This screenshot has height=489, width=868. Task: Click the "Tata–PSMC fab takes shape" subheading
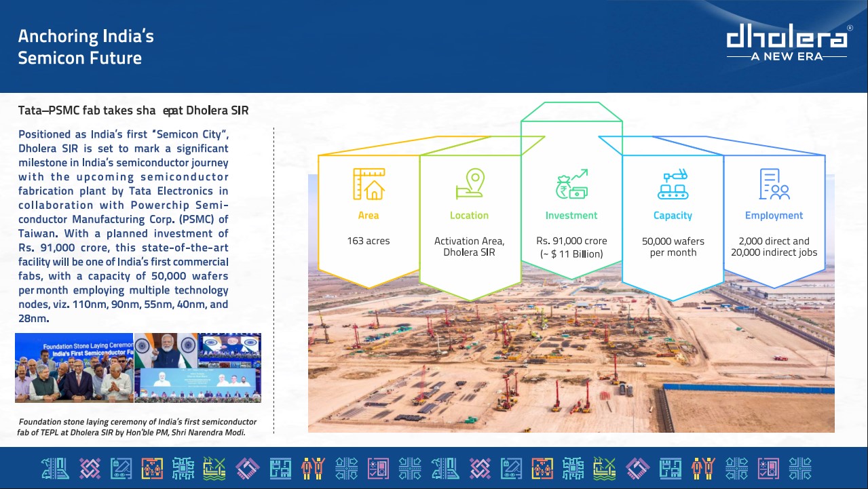pos(133,110)
